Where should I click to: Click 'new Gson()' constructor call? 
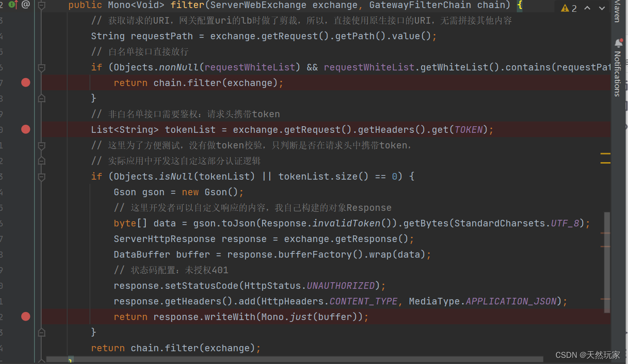point(210,192)
